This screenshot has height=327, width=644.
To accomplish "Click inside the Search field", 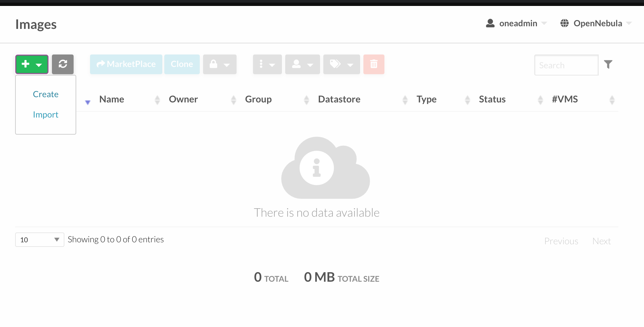I will pyautogui.click(x=566, y=65).
